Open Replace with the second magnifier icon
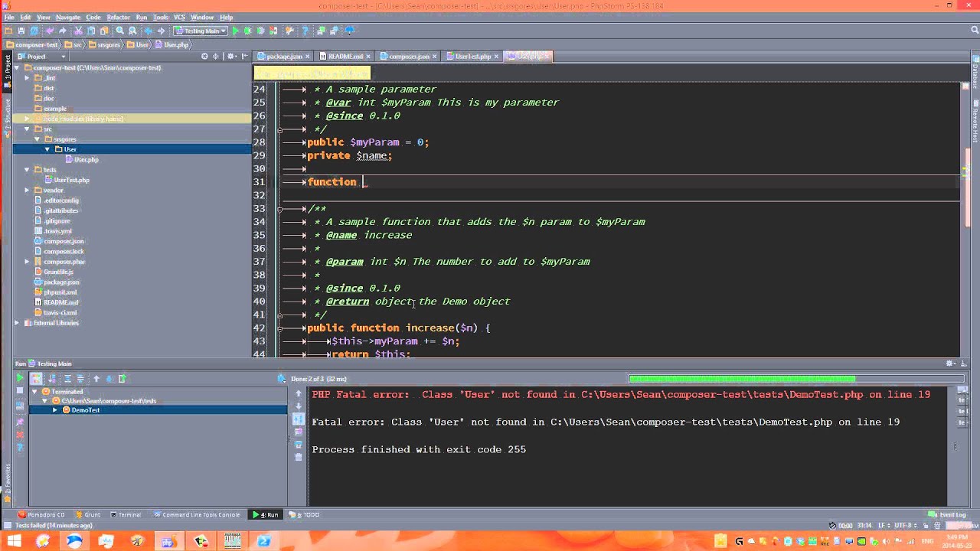 tap(132, 31)
